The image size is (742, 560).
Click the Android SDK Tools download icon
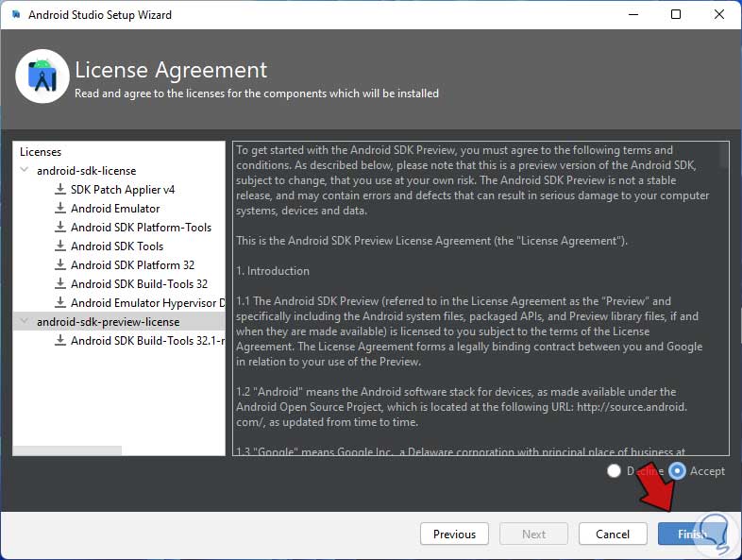pyautogui.click(x=60, y=246)
